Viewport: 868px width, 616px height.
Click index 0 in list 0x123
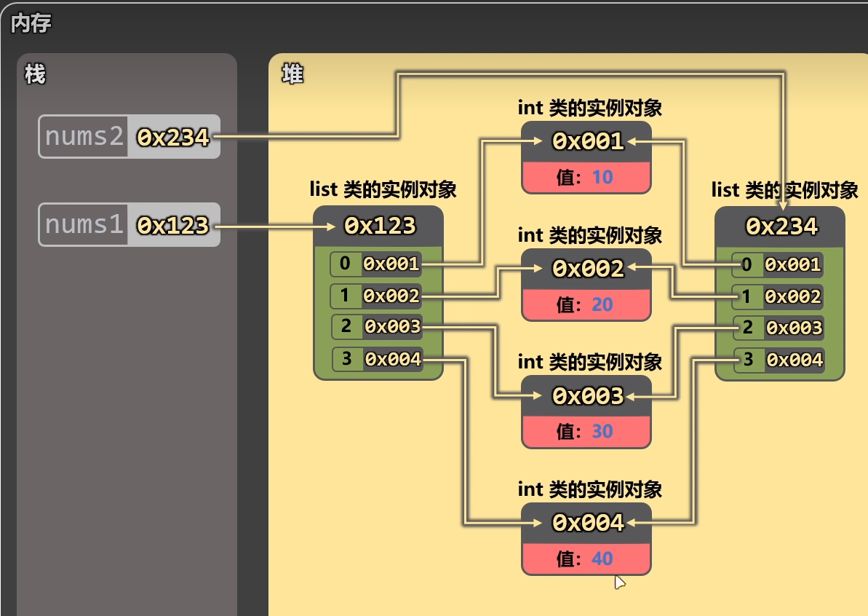click(x=345, y=264)
